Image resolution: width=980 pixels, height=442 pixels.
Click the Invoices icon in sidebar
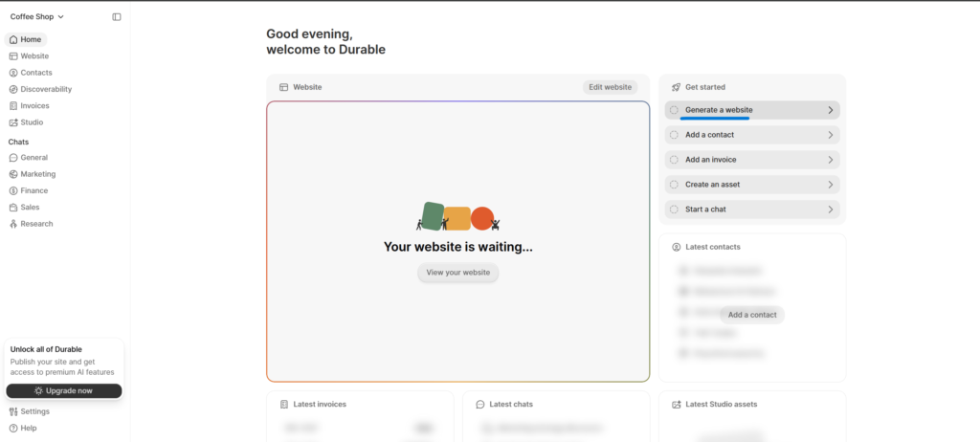tap(13, 106)
